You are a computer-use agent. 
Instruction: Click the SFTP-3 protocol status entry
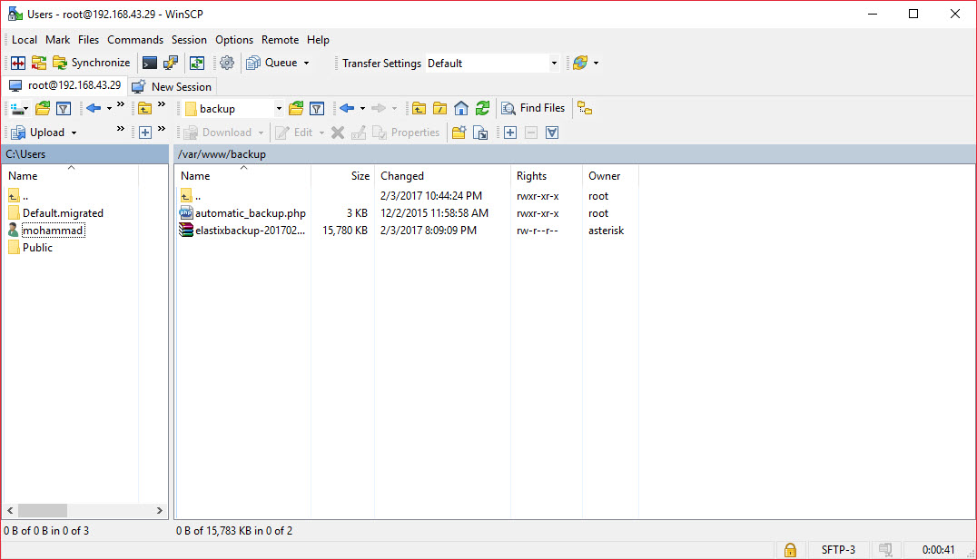pyautogui.click(x=838, y=550)
